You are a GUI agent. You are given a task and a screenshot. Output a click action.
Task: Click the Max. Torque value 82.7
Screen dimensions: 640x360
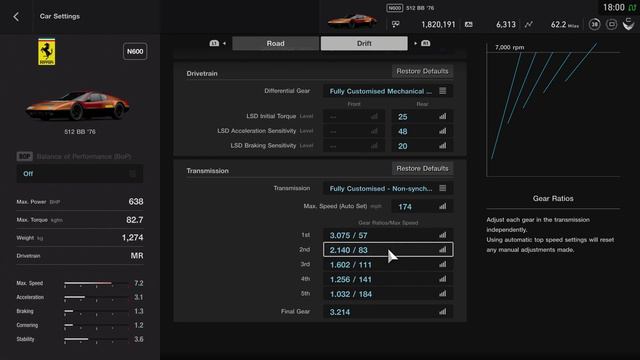pyautogui.click(x=134, y=220)
